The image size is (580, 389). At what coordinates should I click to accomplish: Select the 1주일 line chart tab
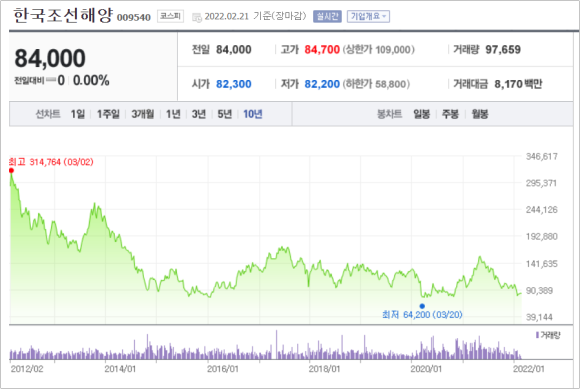[108, 114]
